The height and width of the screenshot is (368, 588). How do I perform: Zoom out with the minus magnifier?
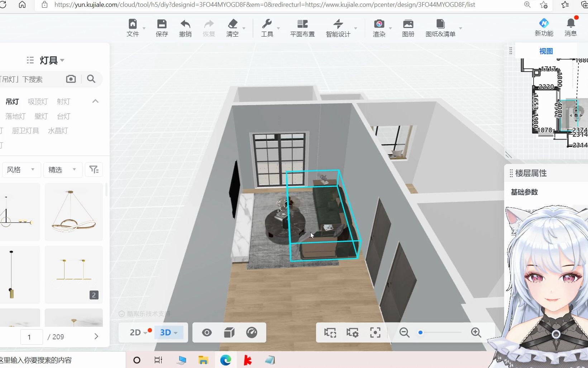[x=405, y=332]
